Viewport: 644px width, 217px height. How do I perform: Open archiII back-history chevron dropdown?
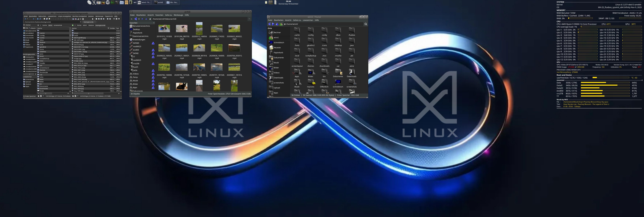pos(139,19)
